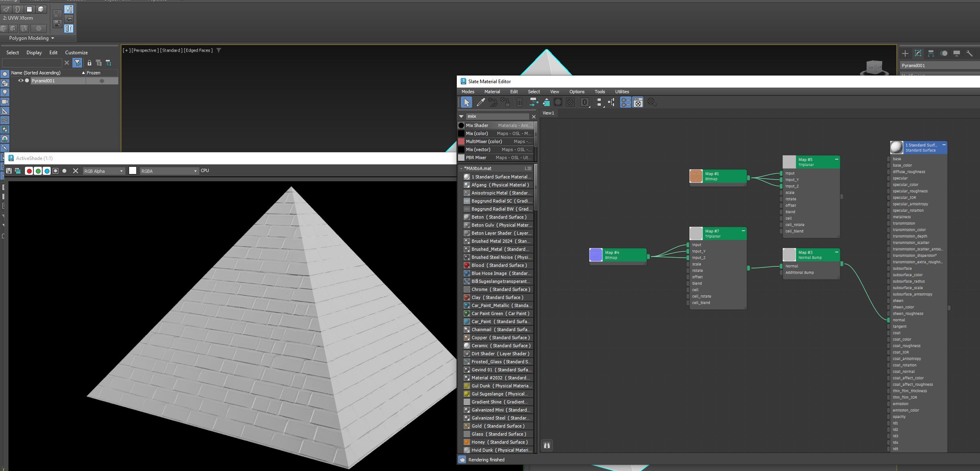
Task: Open the Options menu in Slate Material Editor
Action: click(x=576, y=91)
